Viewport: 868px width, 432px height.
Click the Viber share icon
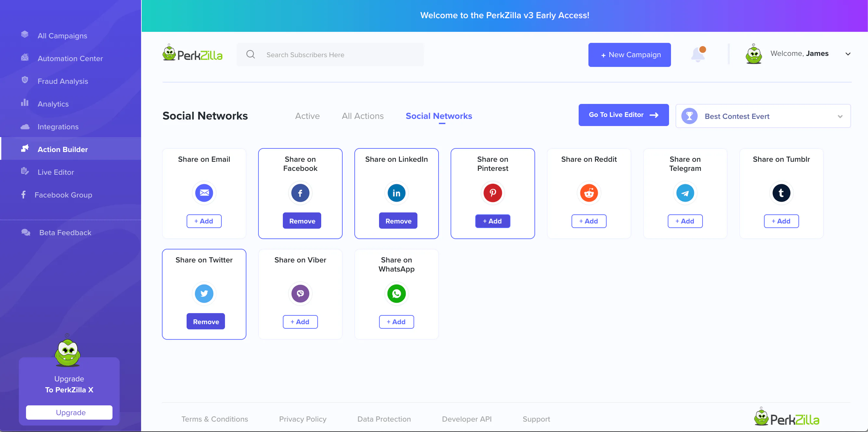pos(300,293)
